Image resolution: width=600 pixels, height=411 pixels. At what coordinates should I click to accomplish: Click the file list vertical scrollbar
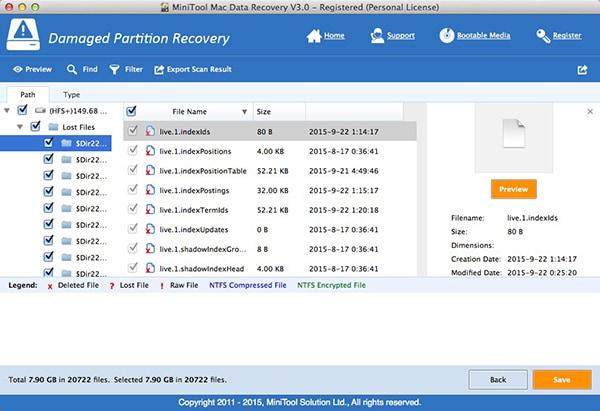[x=422, y=189]
